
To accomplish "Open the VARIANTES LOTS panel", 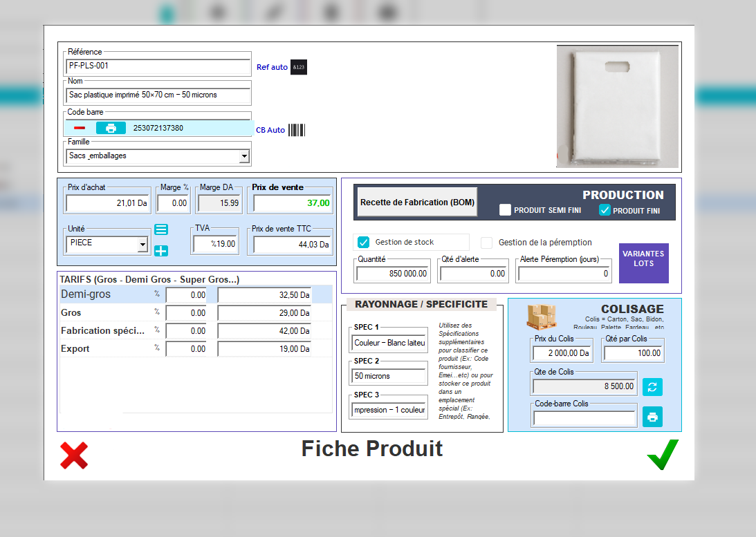I will pos(643,263).
